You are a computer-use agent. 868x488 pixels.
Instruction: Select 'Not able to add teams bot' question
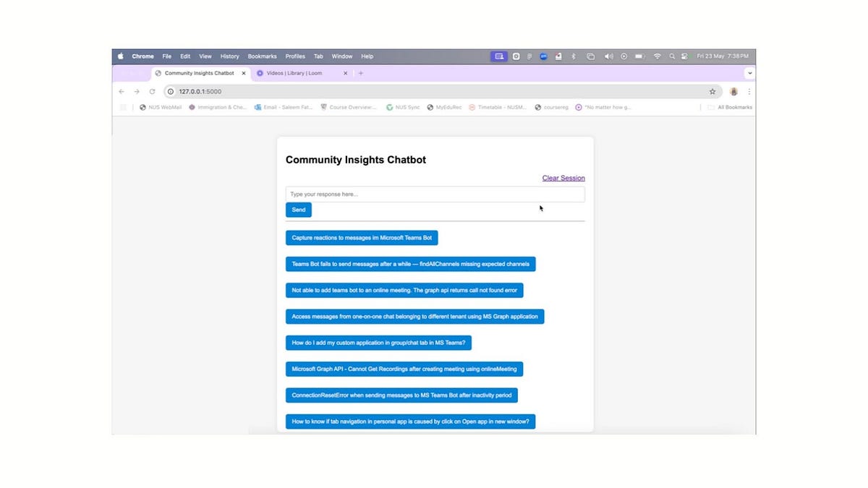[x=404, y=290]
